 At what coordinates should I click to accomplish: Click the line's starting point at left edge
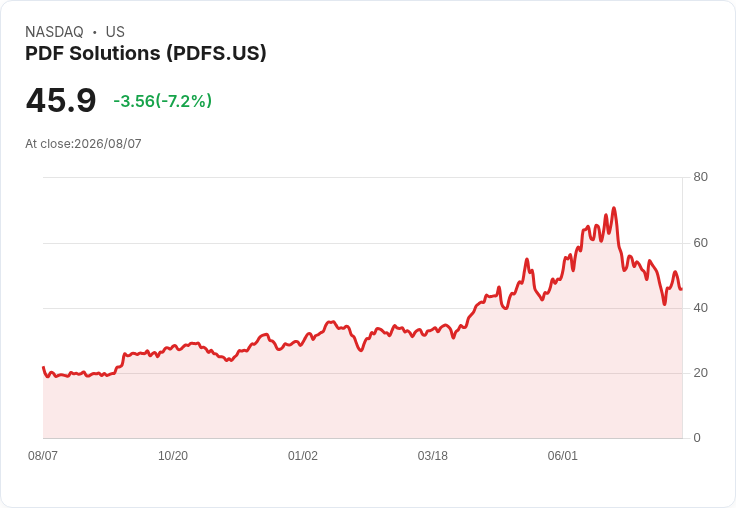point(44,367)
